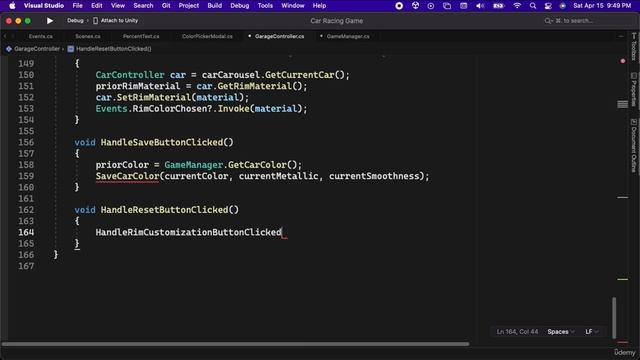
Task: Click the screen recording indicator in menu bar
Action: point(399,6)
